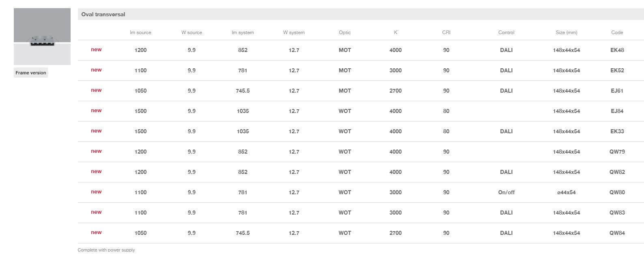Open product code EK48
Image resolution: width=644 pixels, height=256 pixels.
(x=617, y=50)
